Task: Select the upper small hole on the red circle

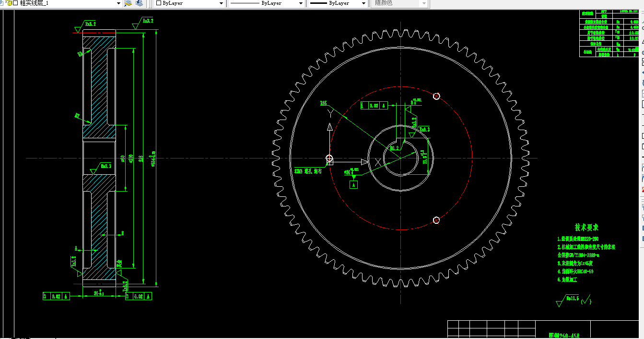Action: [436, 96]
